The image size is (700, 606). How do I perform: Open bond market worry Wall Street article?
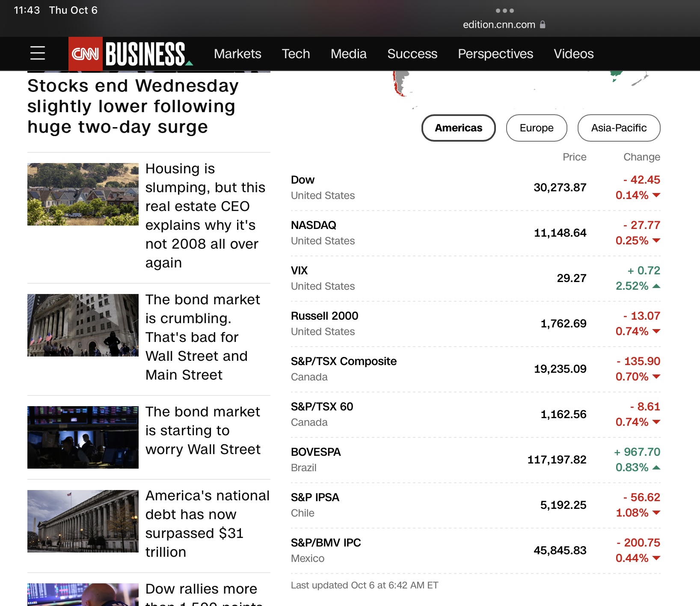click(x=203, y=430)
